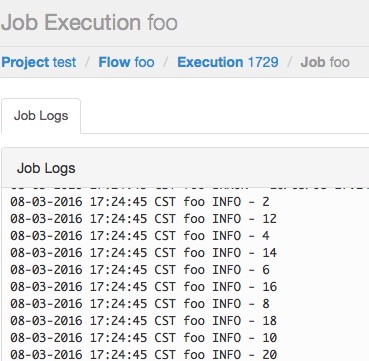Select log line ending in INFO - 6
369x361 pixels.
140,270
